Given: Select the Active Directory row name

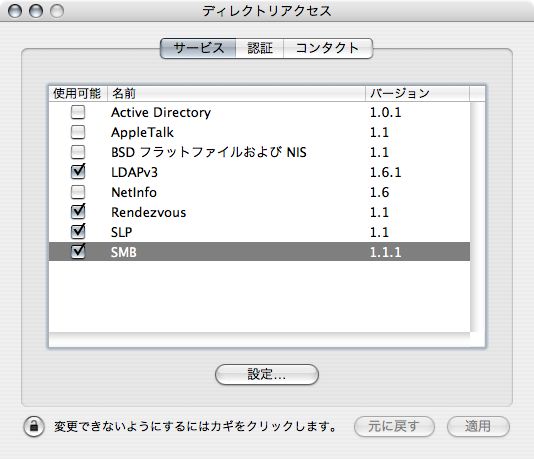Looking at the screenshot, I should (161, 112).
